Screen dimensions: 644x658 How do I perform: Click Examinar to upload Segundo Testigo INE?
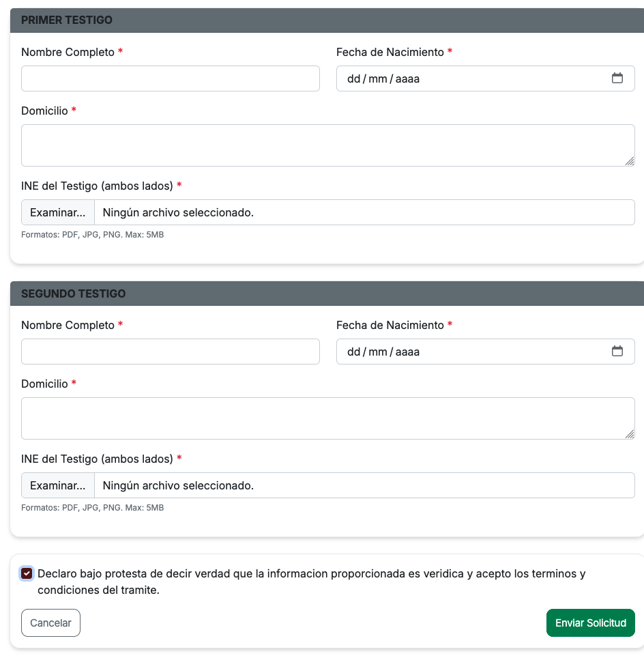pyautogui.click(x=58, y=485)
